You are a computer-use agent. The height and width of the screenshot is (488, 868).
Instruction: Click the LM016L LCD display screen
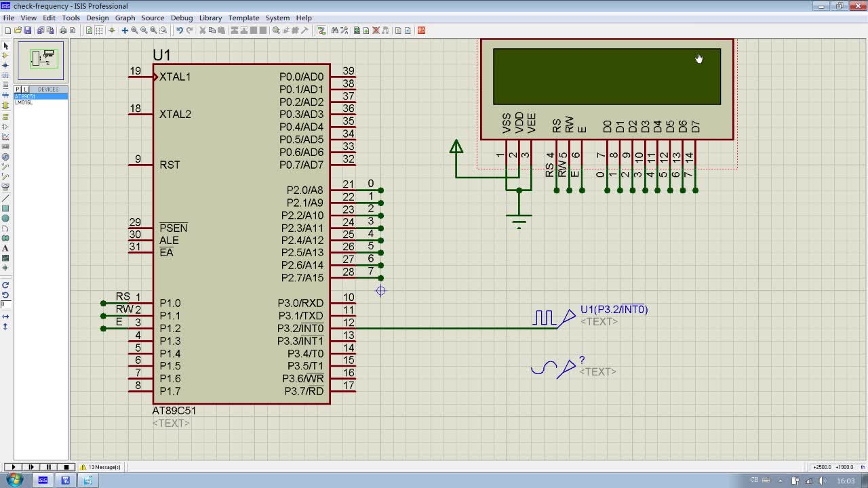point(607,77)
